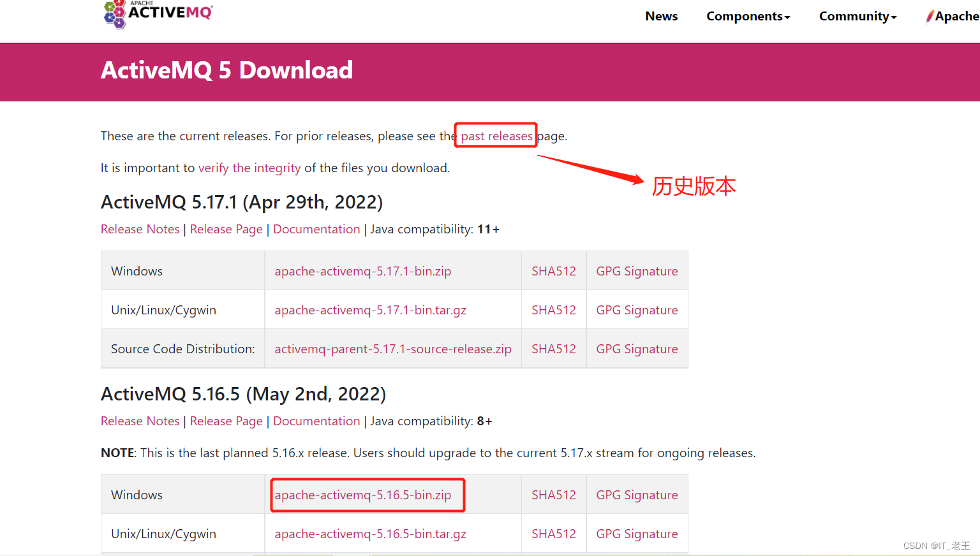Image resolution: width=980 pixels, height=556 pixels.
Task: Select the NOTE about the last 5.16.x release
Action: coord(428,453)
